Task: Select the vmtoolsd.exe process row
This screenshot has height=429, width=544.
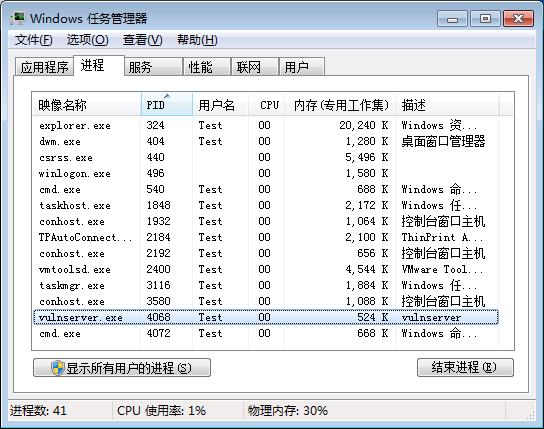Action: (x=266, y=269)
